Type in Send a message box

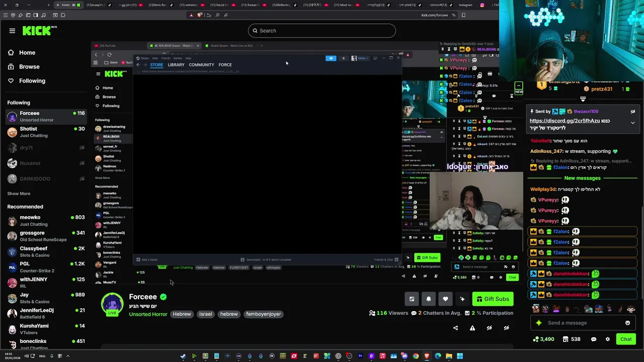point(584,323)
